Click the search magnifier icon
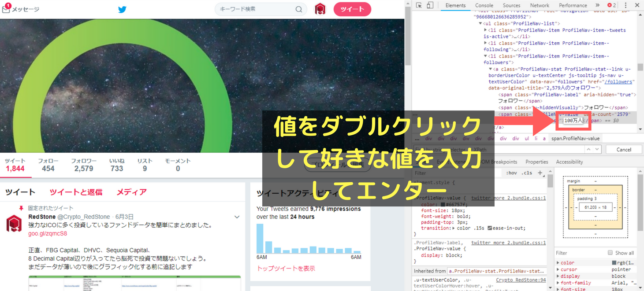The height and width of the screenshot is (291, 644). pos(299,9)
